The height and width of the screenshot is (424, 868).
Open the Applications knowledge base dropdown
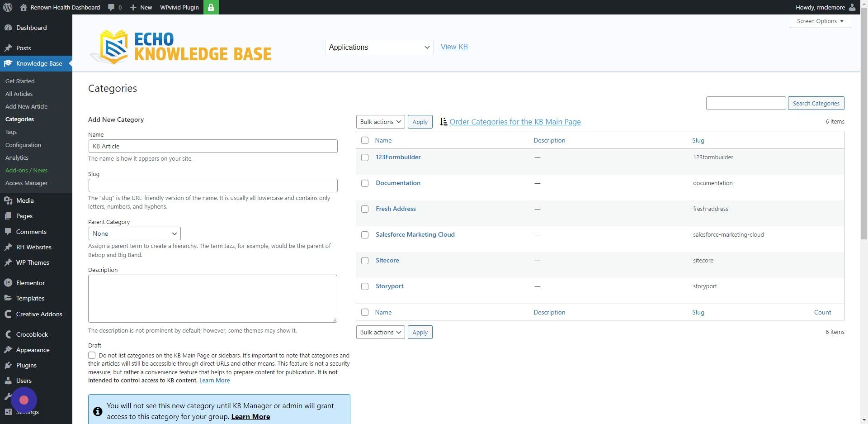pyautogui.click(x=379, y=48)
